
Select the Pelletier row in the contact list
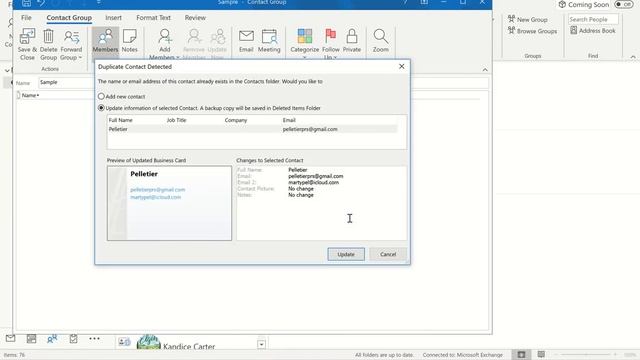point(252,129)
